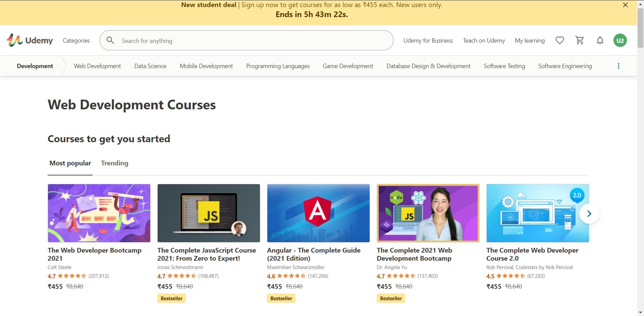Viewport: 644px width, 316px height.
Task: Select Mobile Development subcategory
Action: (206, 66)
